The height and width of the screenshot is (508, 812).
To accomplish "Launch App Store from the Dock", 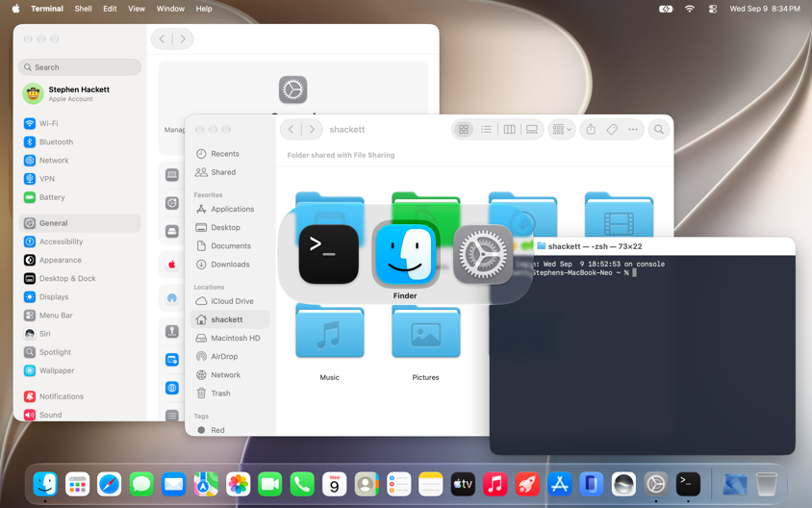I will pos(559,485).
